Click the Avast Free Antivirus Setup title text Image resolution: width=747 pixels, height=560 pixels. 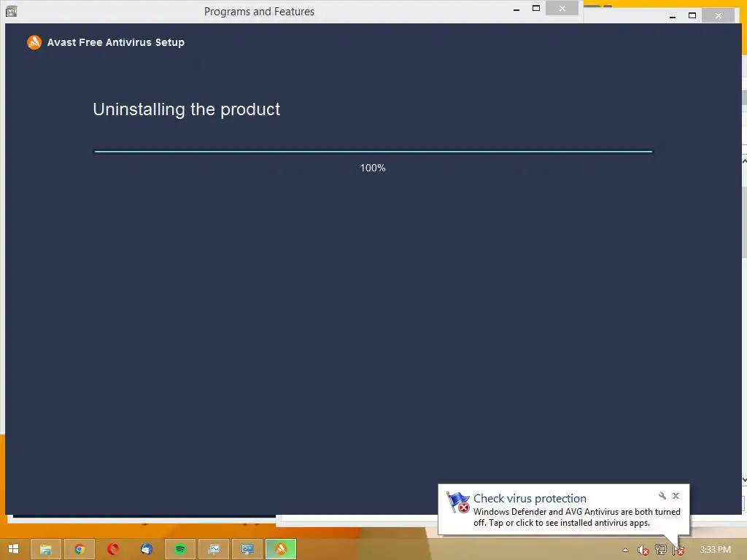point(116,42)
